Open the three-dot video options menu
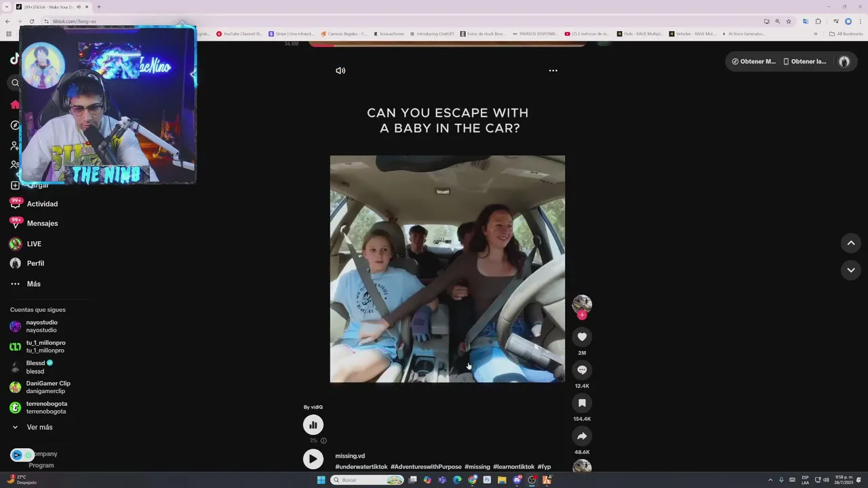 pyautogui.click(x=553, y=70)
